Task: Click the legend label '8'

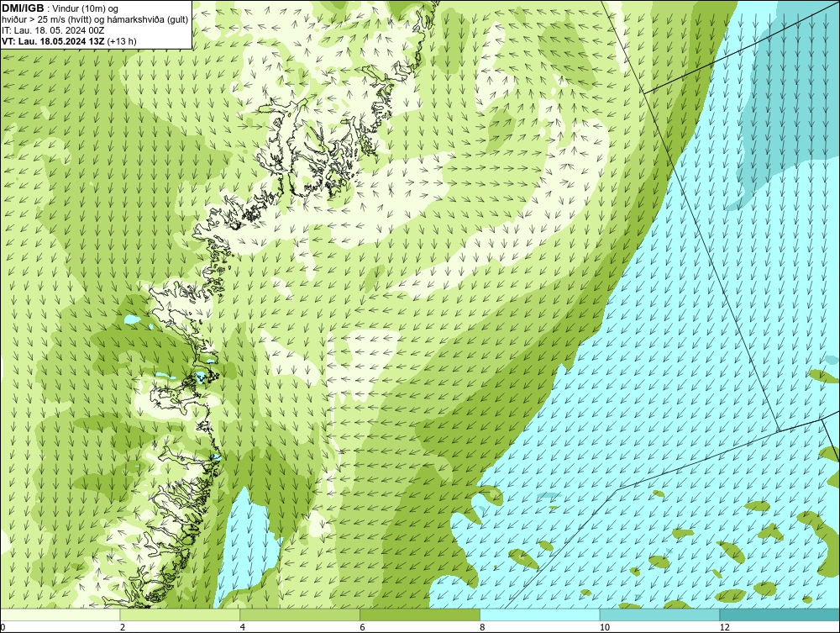Action: pyautogui.click(x=483, y=627)
